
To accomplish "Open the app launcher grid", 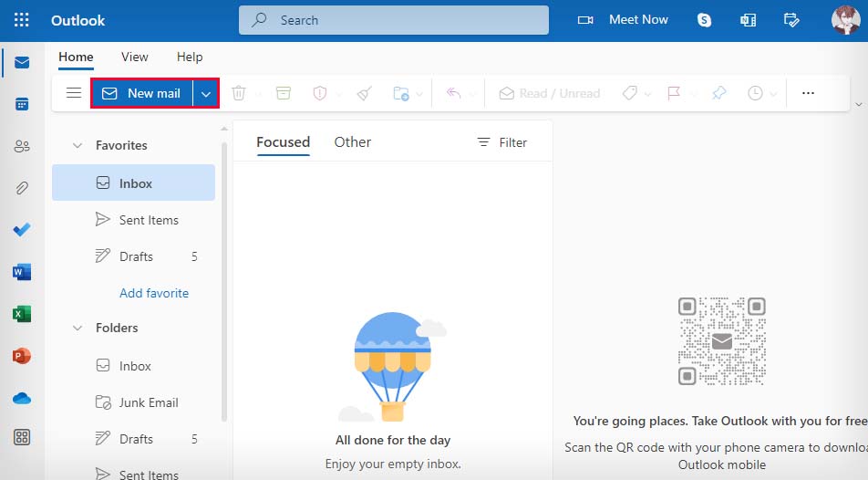I will tap(22, 20).
